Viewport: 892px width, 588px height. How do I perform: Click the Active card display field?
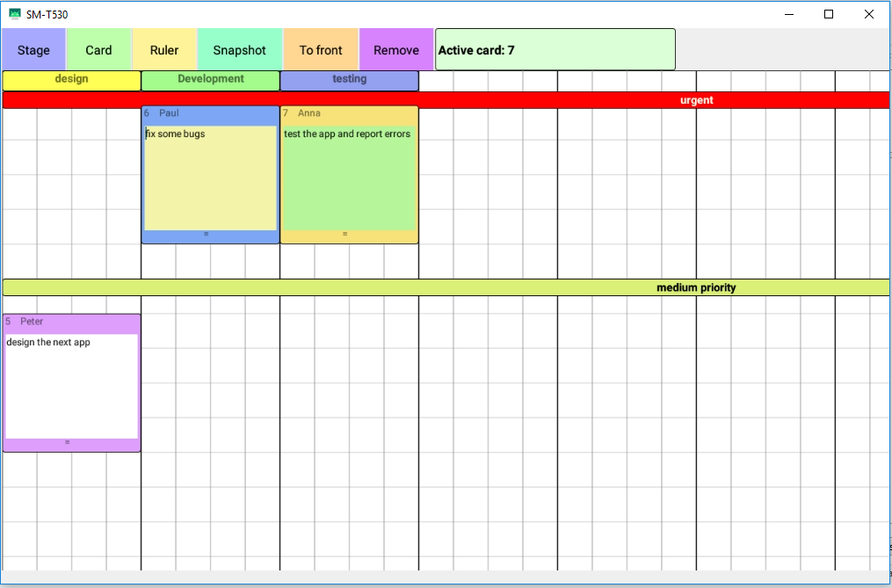tap(555, 49)
